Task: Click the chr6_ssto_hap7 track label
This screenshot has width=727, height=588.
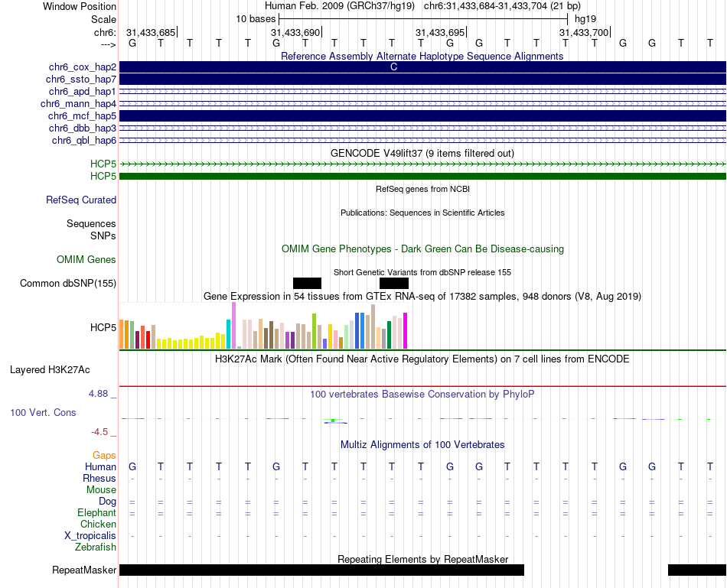Action: 81,80
